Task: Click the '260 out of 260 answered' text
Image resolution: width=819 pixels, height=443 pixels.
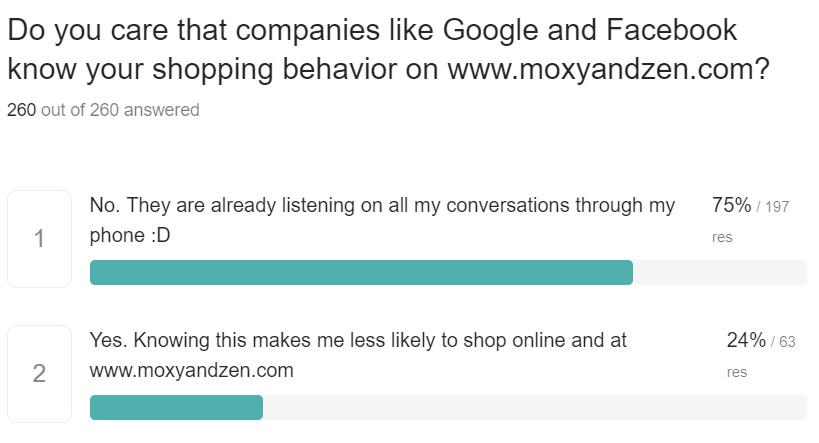Action: (103, 110)
